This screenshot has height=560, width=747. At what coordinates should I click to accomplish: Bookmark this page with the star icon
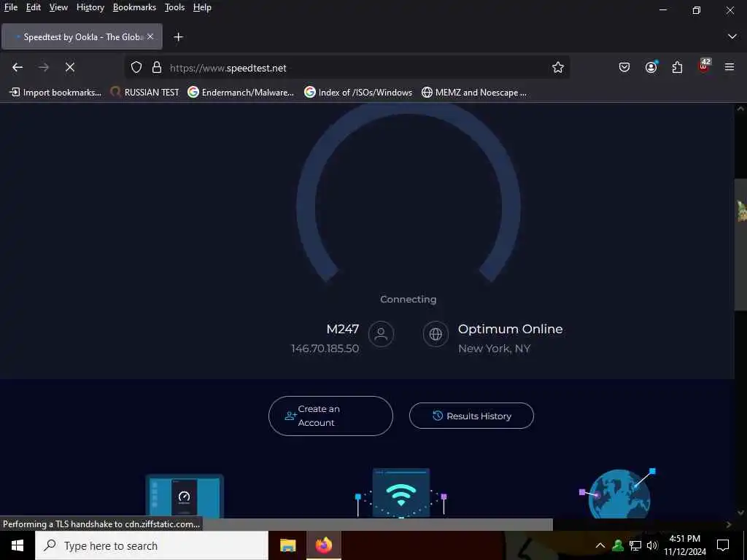[x=558, y=68]
